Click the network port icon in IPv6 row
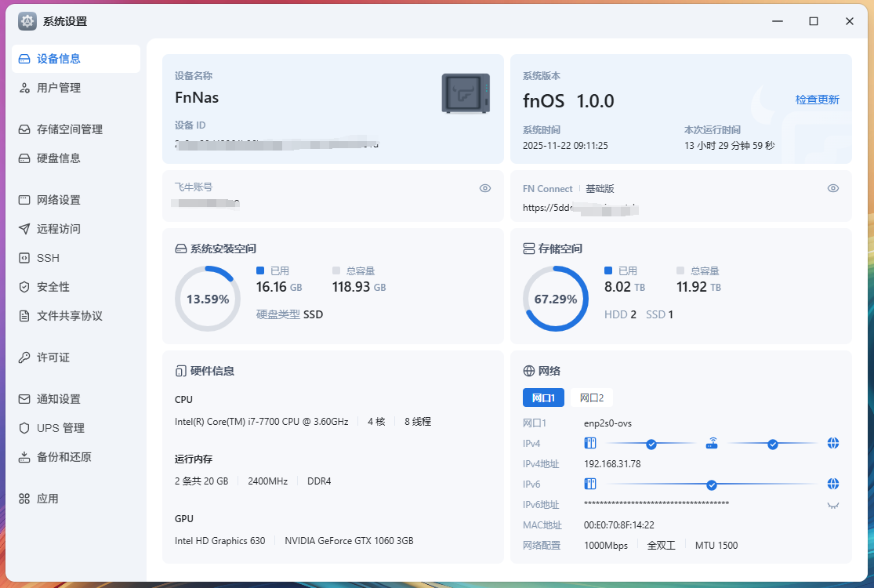Viewport: 874px width, 588px height. [590, 484]
